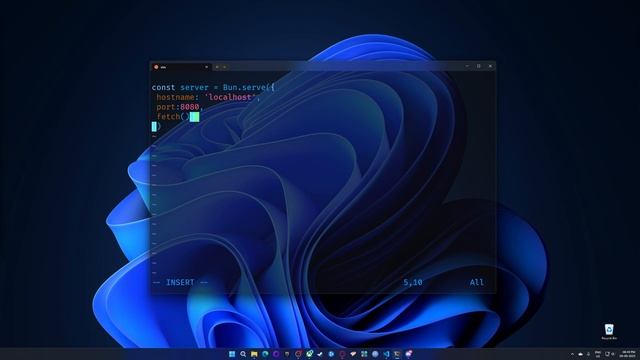Image resolution: width=640 pixels, height=360 pixels.
Task: Minimize the terminal window
Action: [x=467, y=66]
